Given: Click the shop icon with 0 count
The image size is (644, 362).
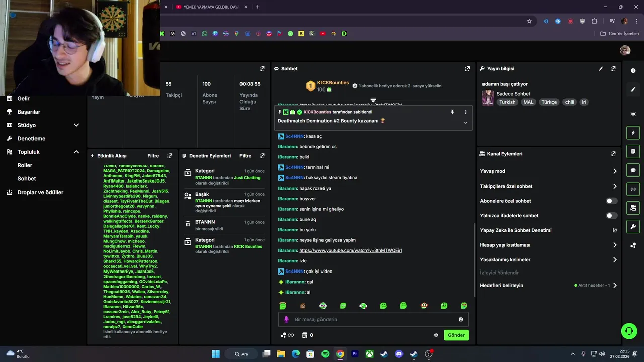Looking at the screenshot, I should 307,335.
